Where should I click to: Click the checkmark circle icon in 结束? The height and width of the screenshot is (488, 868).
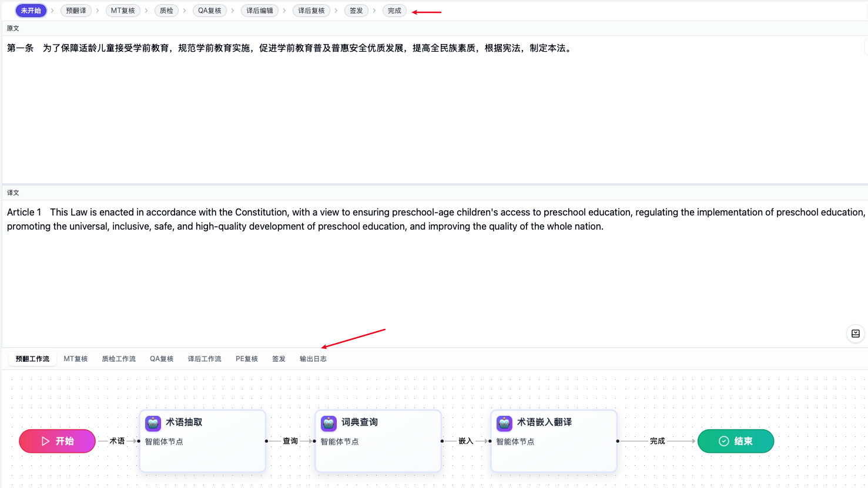click(724, 441)
